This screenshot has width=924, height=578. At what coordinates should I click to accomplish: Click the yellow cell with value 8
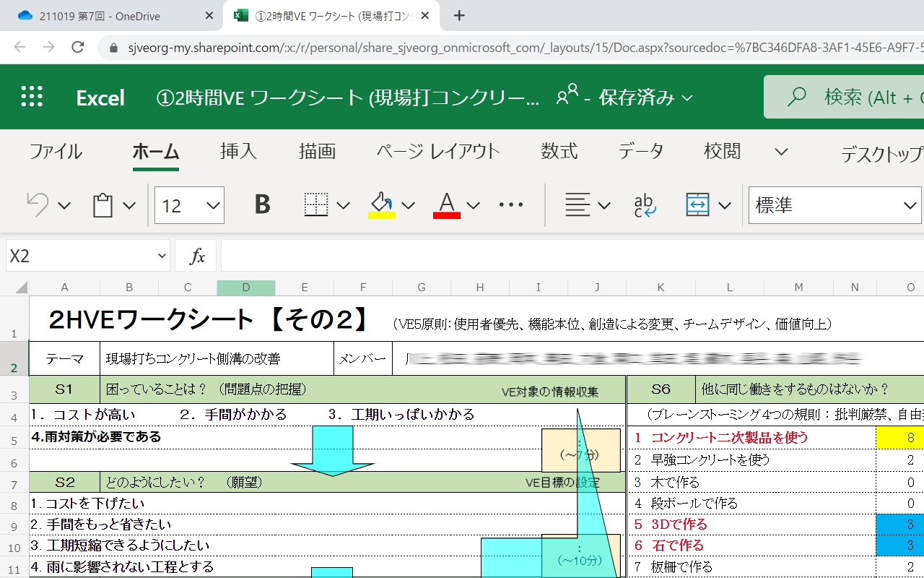point(899,438)
